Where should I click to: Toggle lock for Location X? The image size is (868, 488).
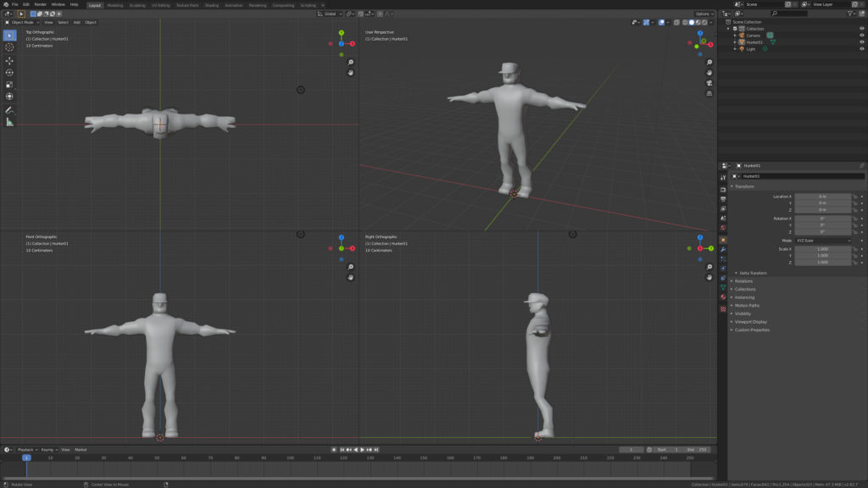point(855,197)
